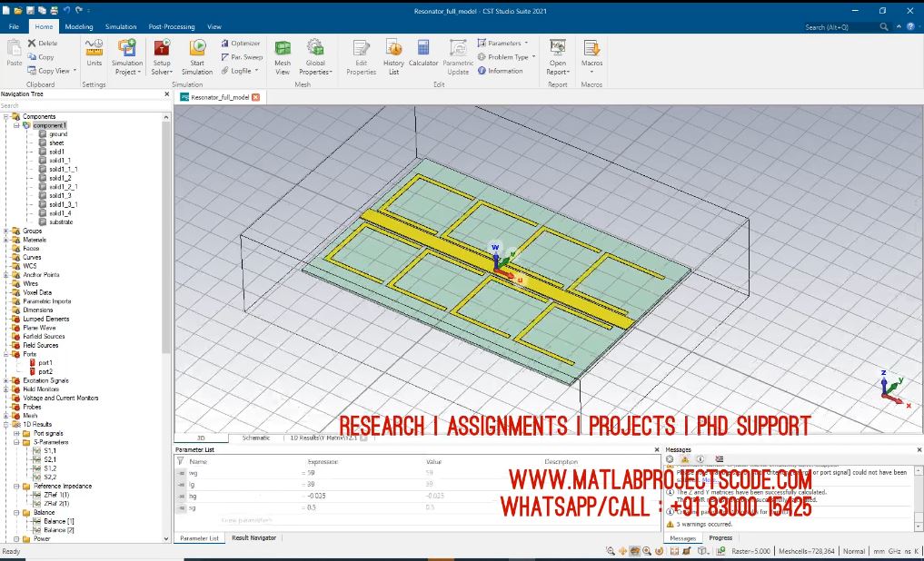Screen dimensions: 924x561
Task: Select the S2,1 result item
Action: tap(50, 459)
